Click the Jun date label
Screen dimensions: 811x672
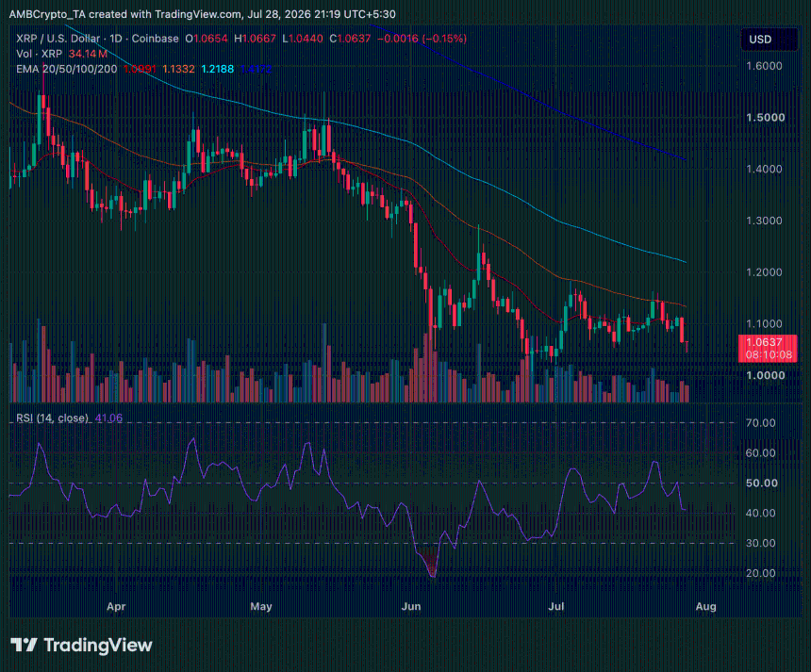tap(411, 606)
